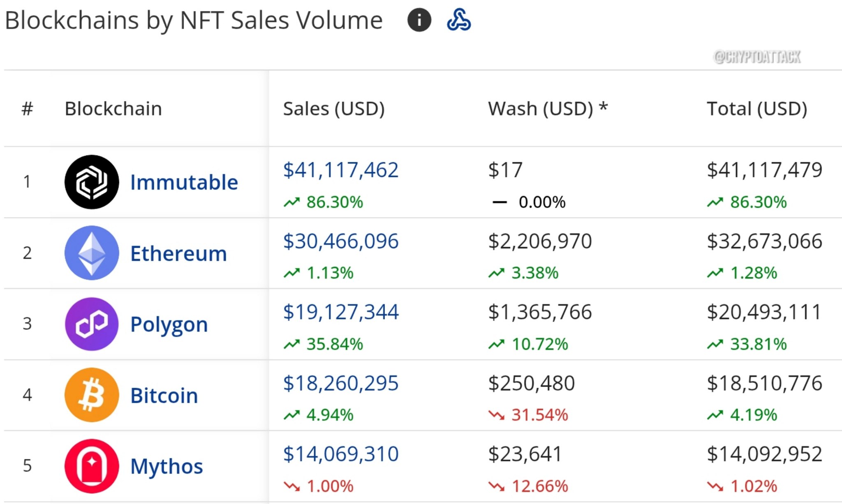Sort by the Total (USD) column header
Image resolution: width=842 pixels, height=504 pixels.
coord(757,109)
